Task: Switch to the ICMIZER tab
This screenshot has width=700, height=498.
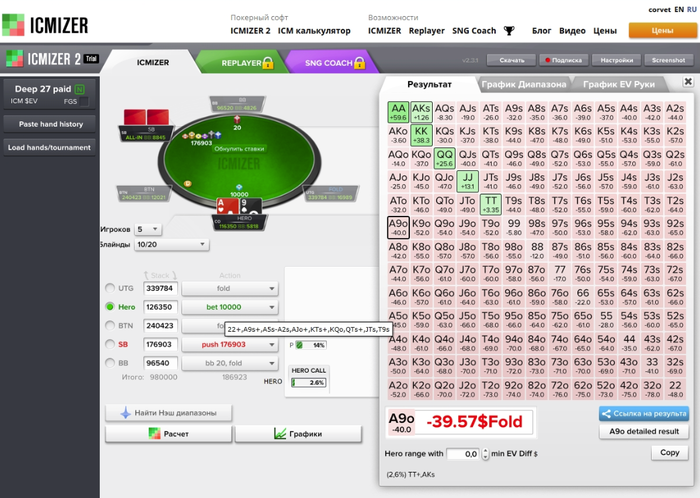Action: [153, 62]
